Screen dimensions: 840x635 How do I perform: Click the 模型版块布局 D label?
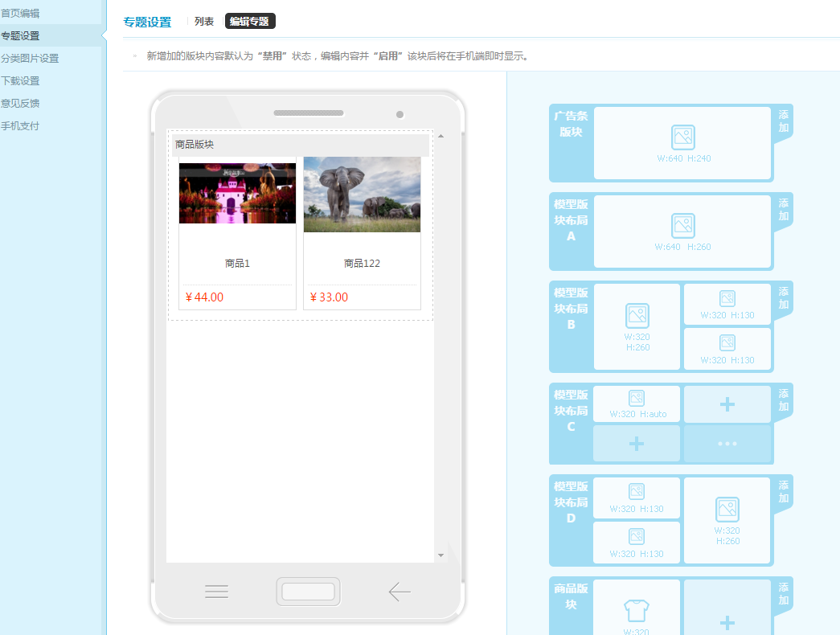[571, 502]
